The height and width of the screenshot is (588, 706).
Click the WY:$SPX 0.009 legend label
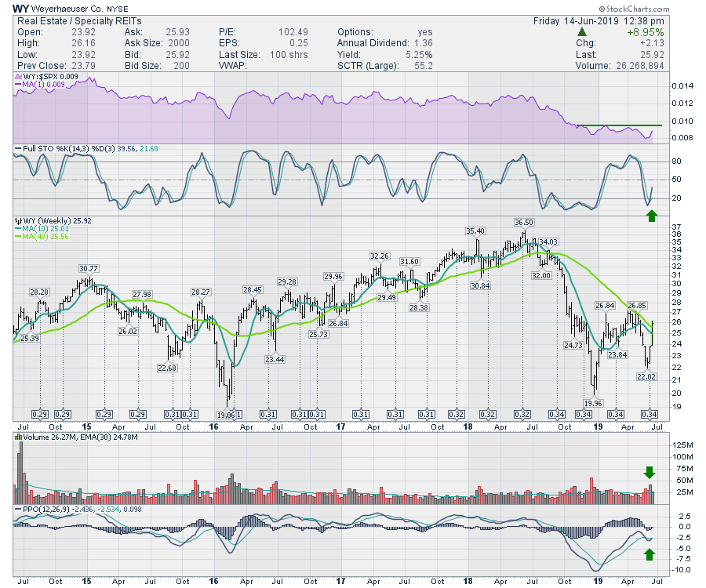[50, 77]
